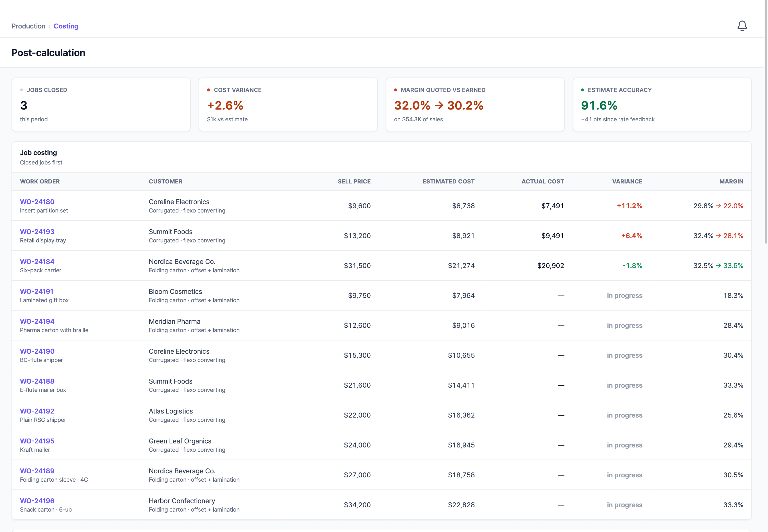This screenshot has width=768, height=532.
Task: Open the notifications bell
Action: coord(742,26)
